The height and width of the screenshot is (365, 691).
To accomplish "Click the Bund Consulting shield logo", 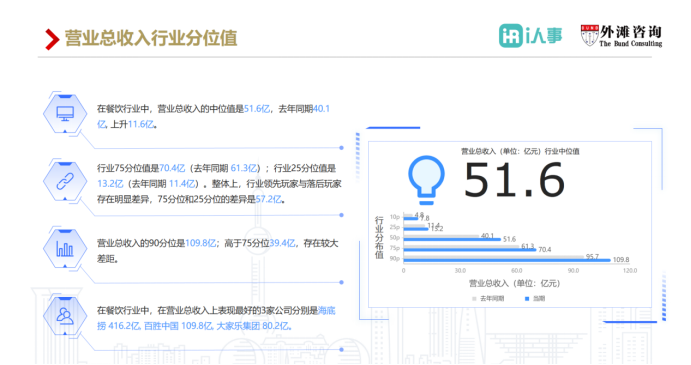I will 589,36.
